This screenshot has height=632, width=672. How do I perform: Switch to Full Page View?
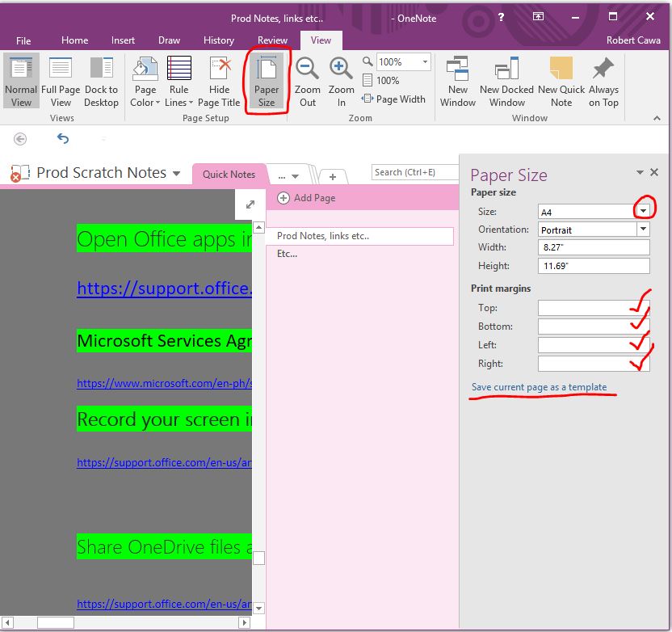(x=61, y=81)
